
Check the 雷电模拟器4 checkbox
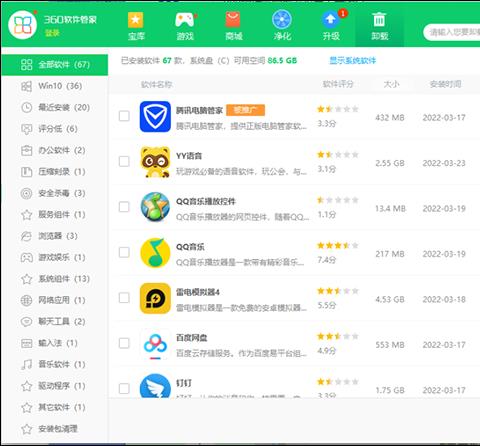124,298
